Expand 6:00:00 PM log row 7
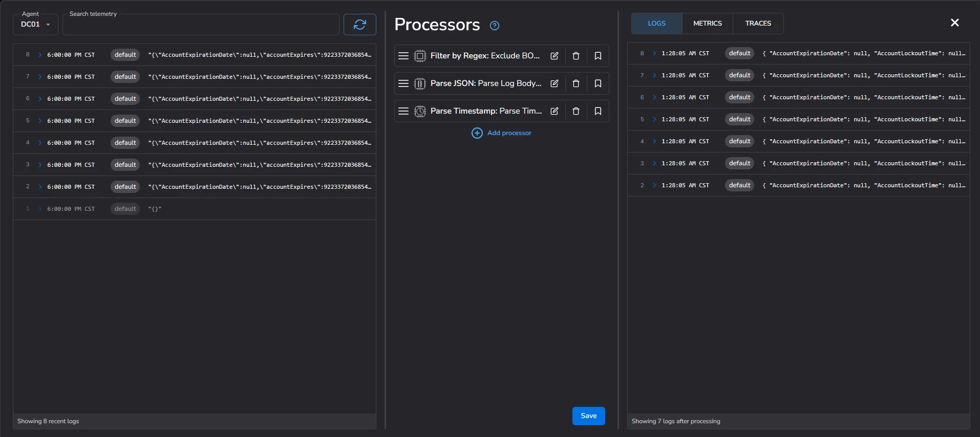980x437 pixels. pyautogui.click(x=39, y=77)
